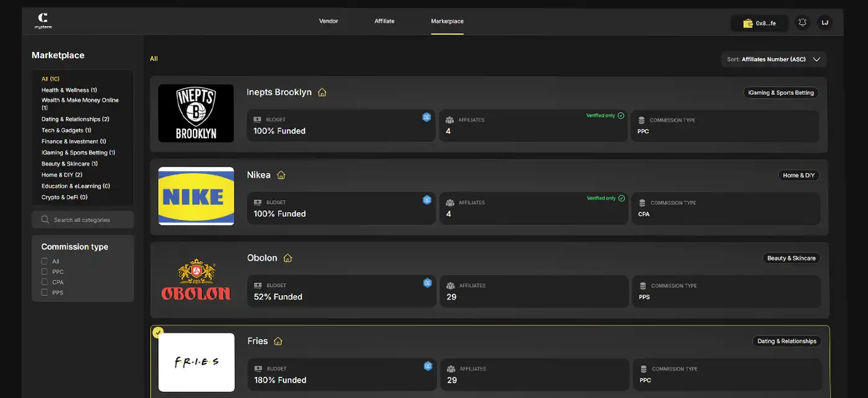This screenshot has width=868, height=398.
Task: Click the wallet address 0x8...fe button
Action: tap(759, 24)
